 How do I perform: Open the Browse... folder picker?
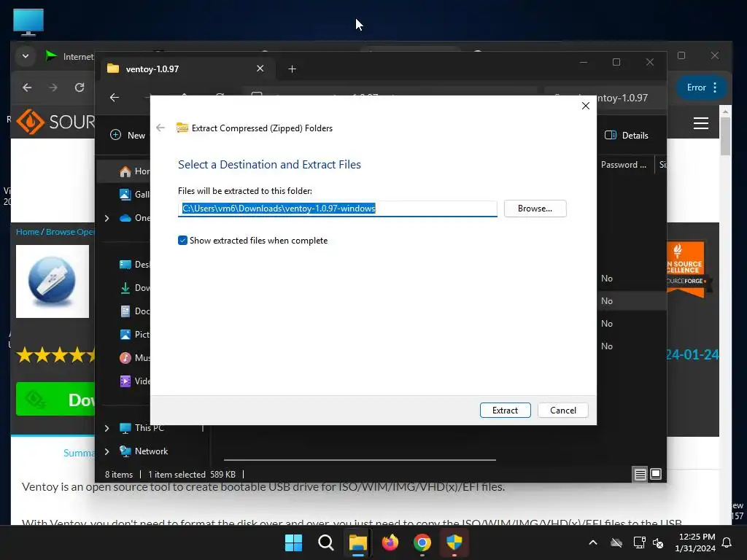[535, 209]
